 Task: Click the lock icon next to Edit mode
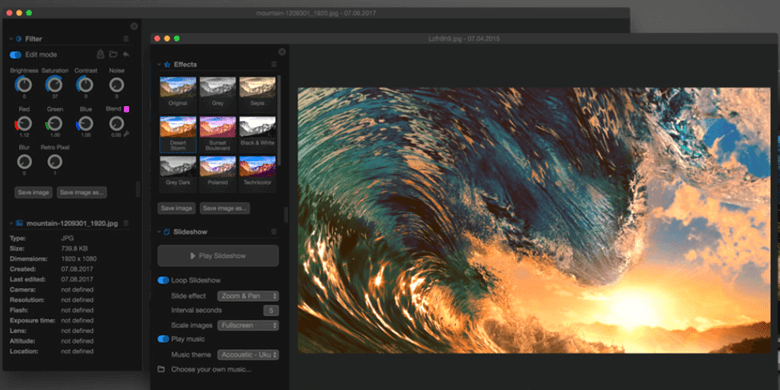[x=100, y=54]
